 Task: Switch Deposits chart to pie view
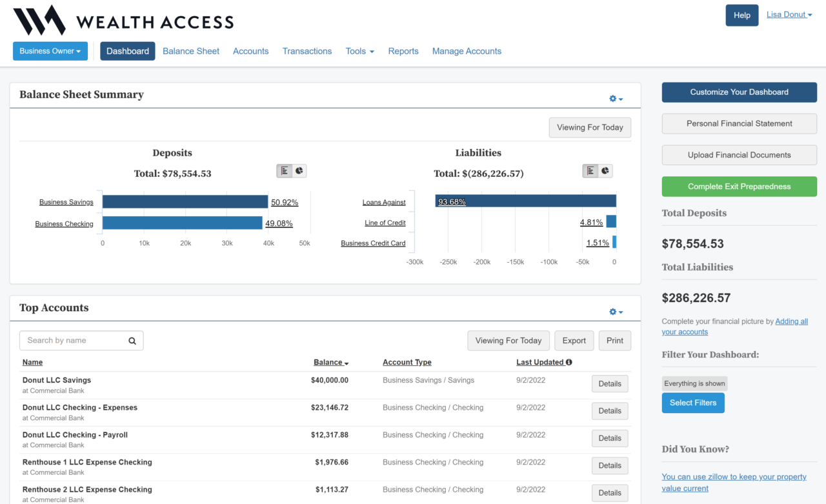click(x=299, y=171)
